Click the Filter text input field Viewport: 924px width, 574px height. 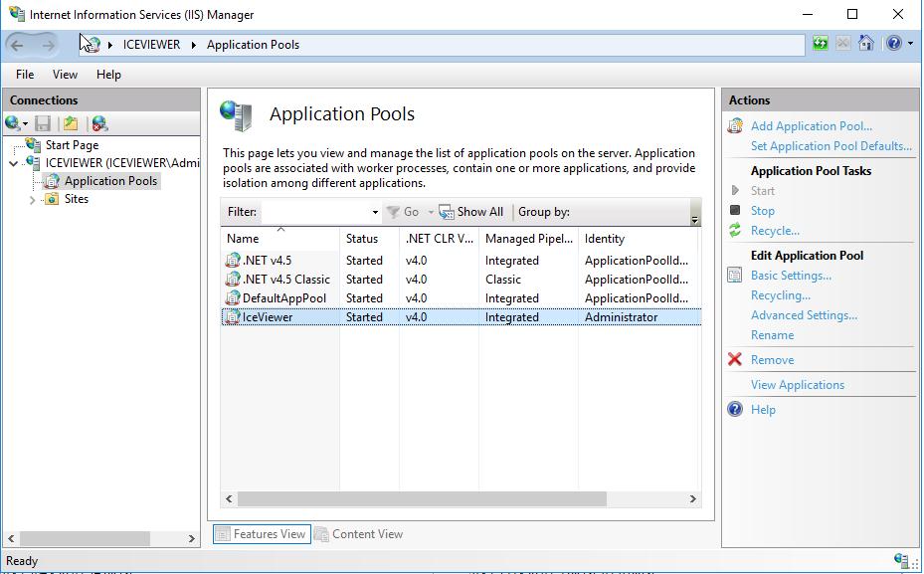point(316,212)
